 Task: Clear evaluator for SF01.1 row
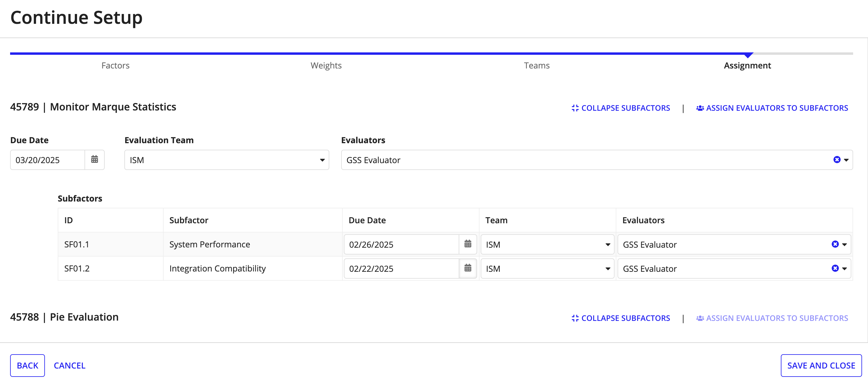[x=835, y=244]
